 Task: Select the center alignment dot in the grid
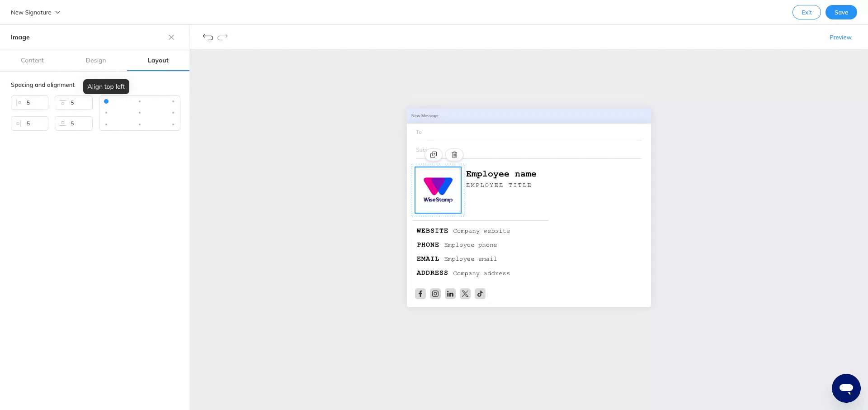point(140,113)
